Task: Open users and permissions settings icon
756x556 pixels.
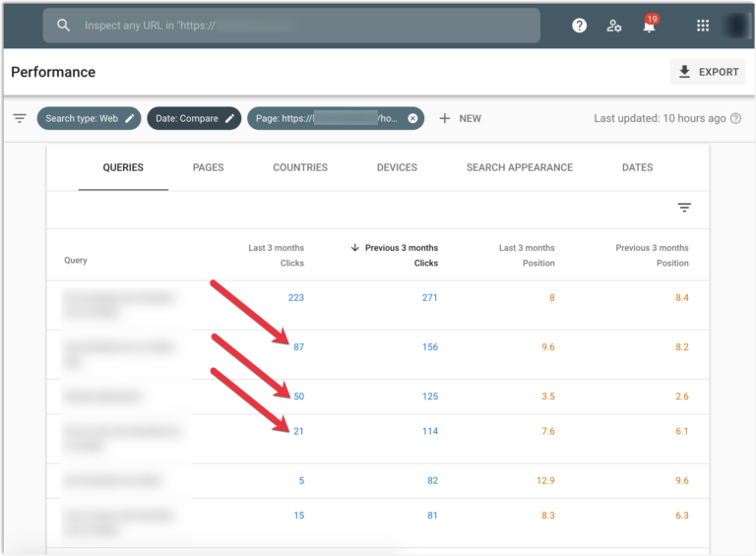Action: coord(614,26)
